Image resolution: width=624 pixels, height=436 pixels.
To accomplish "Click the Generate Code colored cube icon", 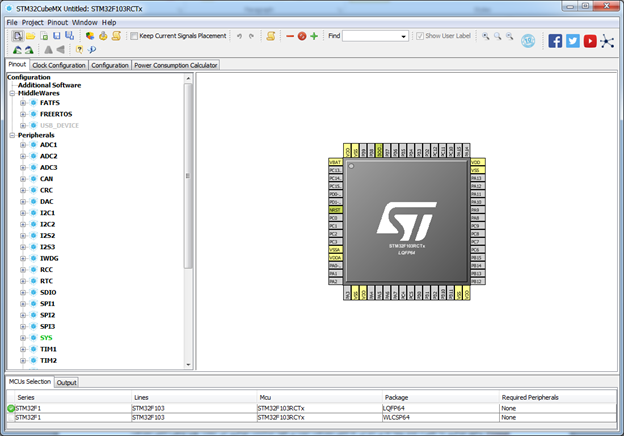I will [x=90, y=36].
